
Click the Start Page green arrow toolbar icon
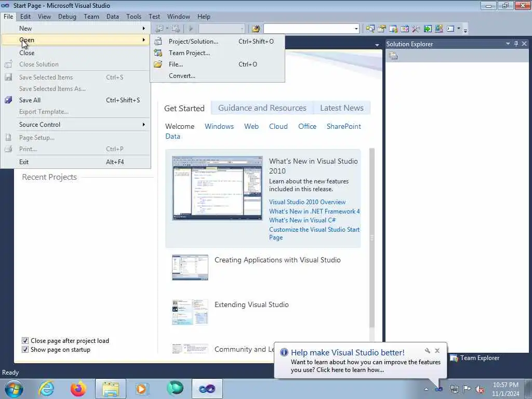tap(428, 29)
